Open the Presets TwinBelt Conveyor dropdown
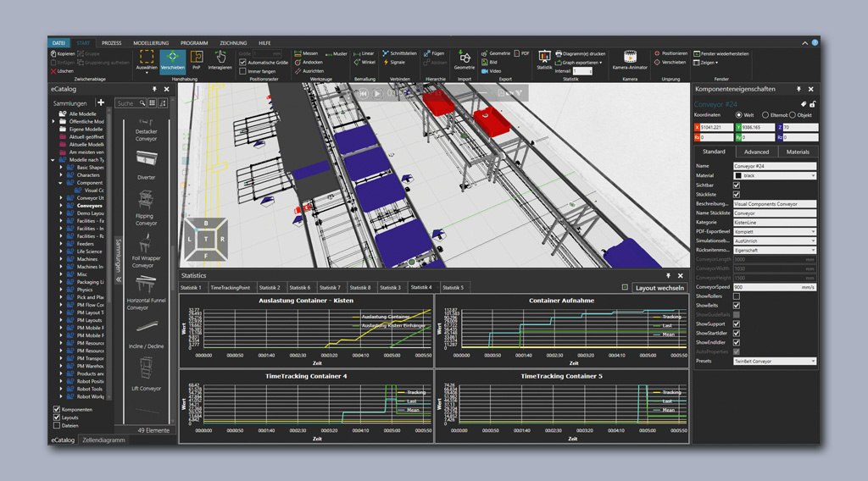Screen dimensions: 868x481 pyautogui.click(x=774, y=361)
